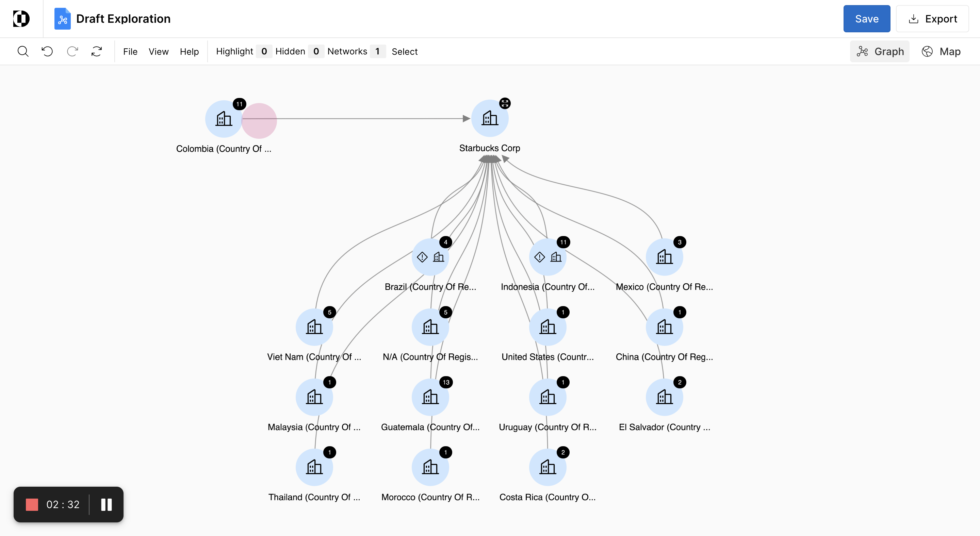Click the search magnifier icon

coord(23,51)
